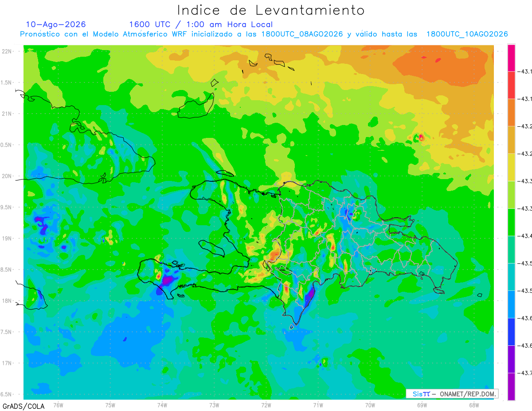Pick the magenta-pink swatch in the color legend
This screenshot has width=532, height=411.
511,58
